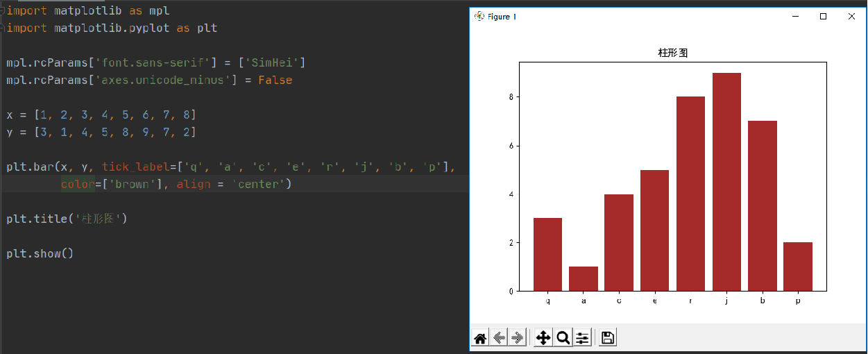Screen dimensions: 868x354
Task: Click y-axis tick label 2
Action: pos(511,242)
